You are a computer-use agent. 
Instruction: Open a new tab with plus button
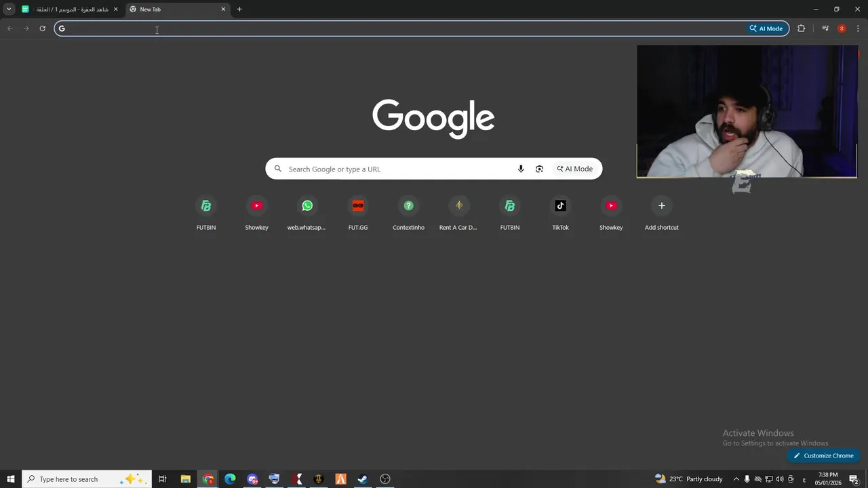point(239,9)
